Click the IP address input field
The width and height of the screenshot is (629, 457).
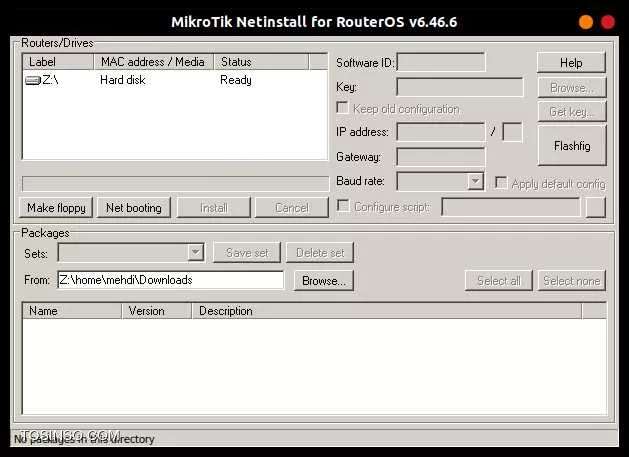click(440, 132)
